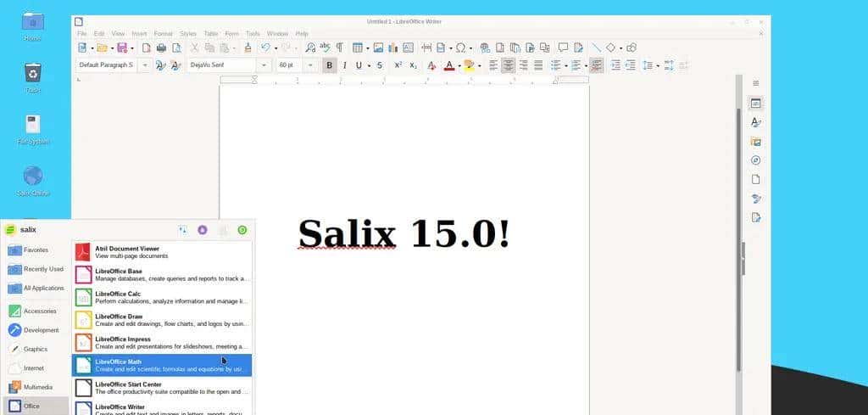Launch Atril Document Viewer from menu
Image resolution: width=868 pixels, height=415 pixels.
(162, 252)
